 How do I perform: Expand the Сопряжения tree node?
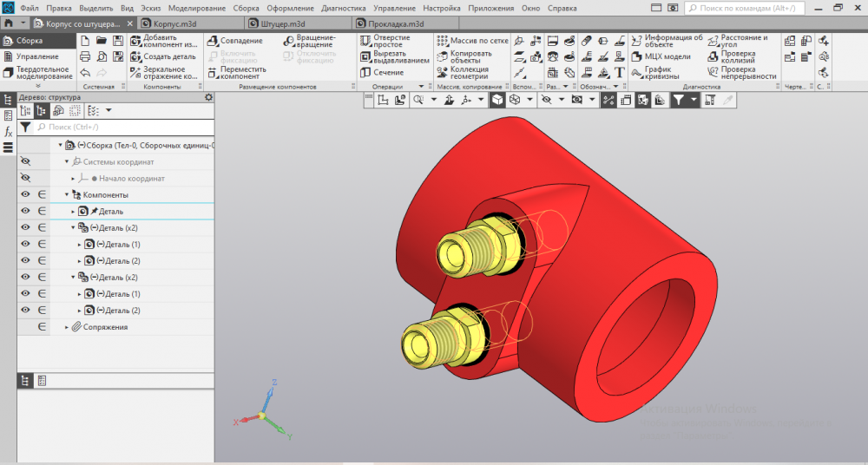[x=67, y=327]
